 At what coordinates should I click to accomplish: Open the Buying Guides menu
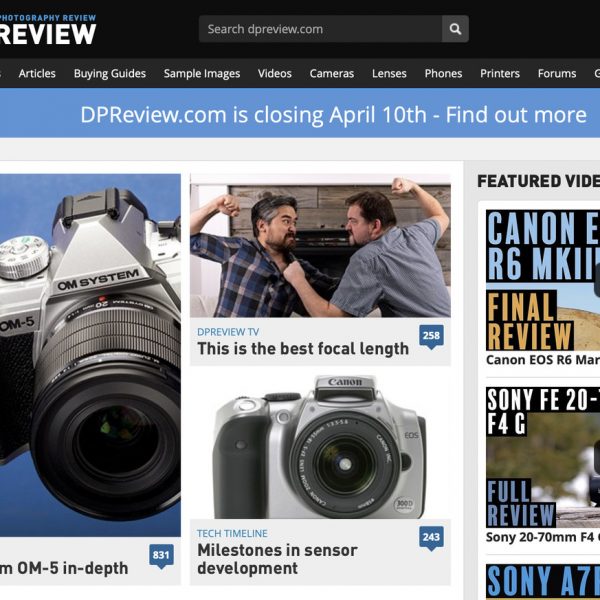click(110, 73)
